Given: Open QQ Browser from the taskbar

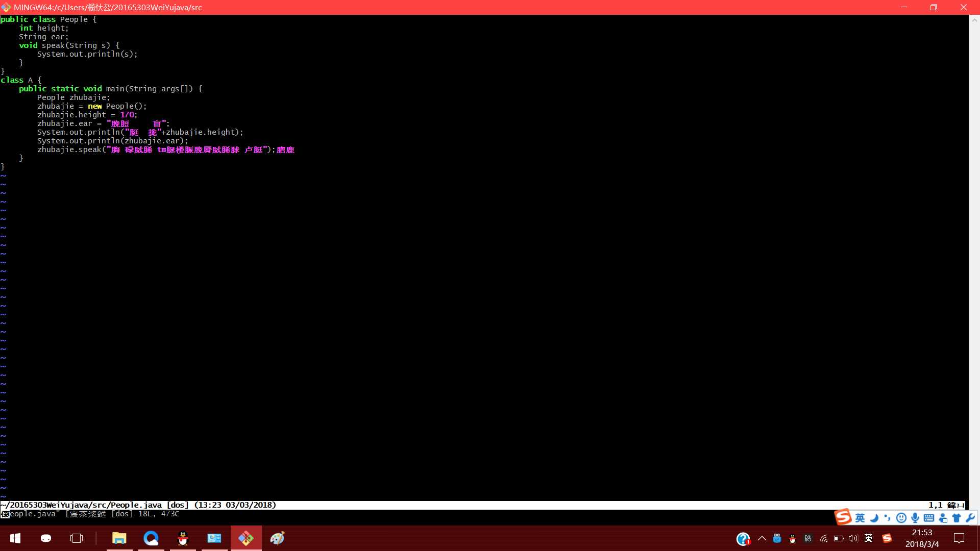Looking at the screenshot, I should (151, 538).
